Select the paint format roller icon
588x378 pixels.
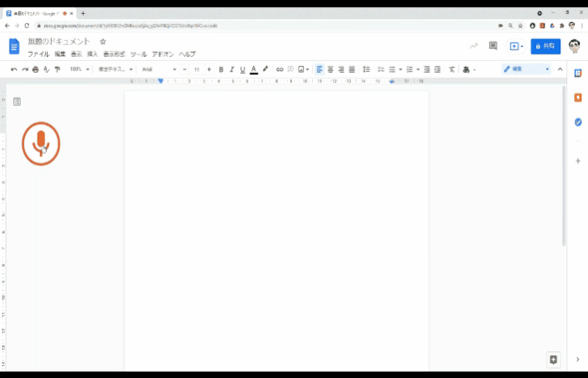click(57, 70)
